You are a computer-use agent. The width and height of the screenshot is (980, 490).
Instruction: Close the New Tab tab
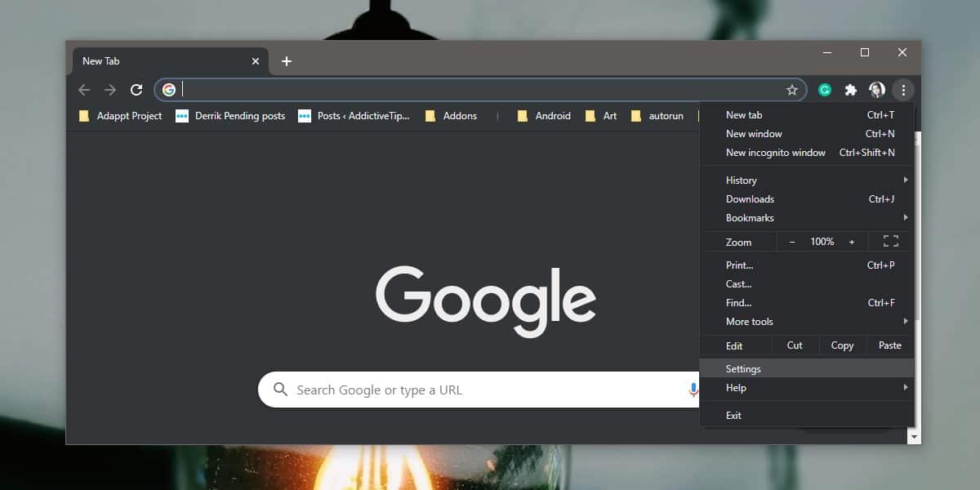pos(256,61)
